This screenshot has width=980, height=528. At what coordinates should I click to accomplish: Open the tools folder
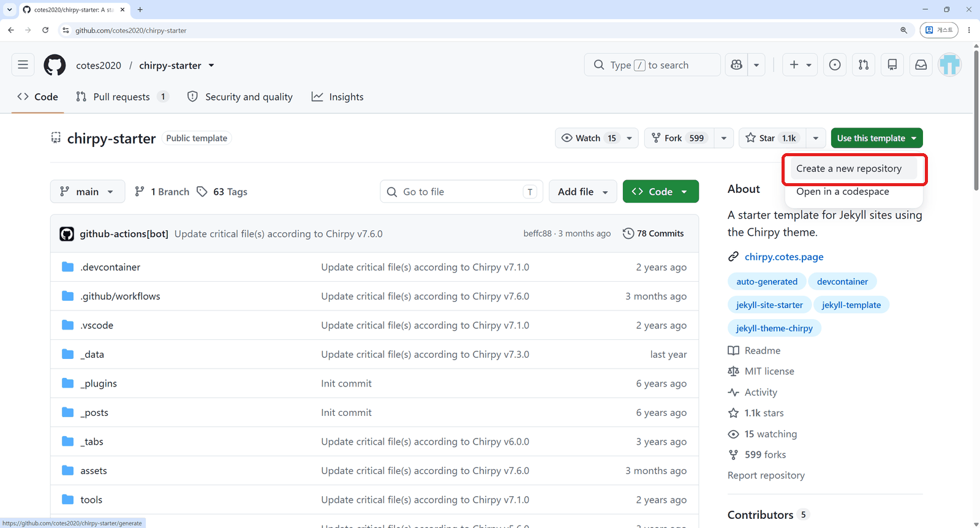tap(91, 500)
